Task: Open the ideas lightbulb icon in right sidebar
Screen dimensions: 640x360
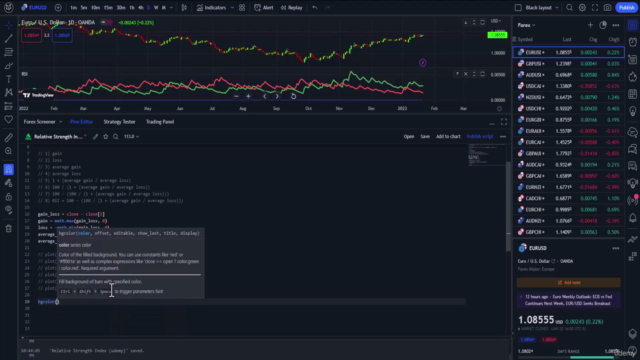Action: (x=633, y=111)
